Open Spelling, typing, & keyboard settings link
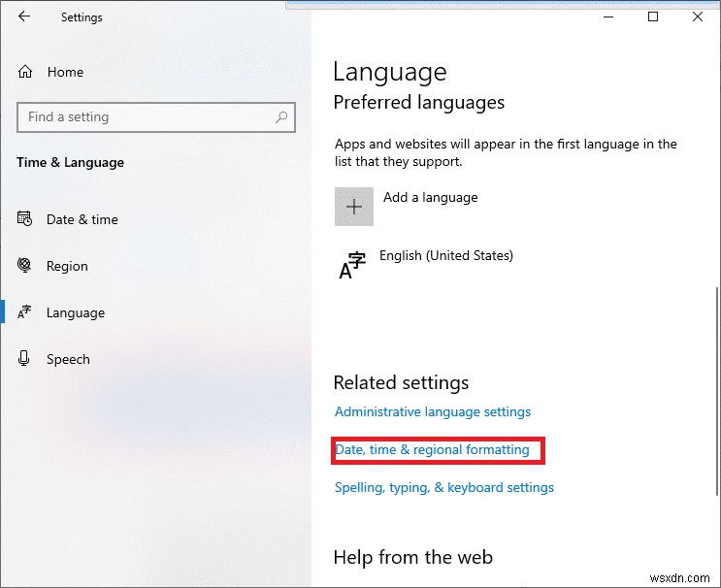 [x=444, y=487]
